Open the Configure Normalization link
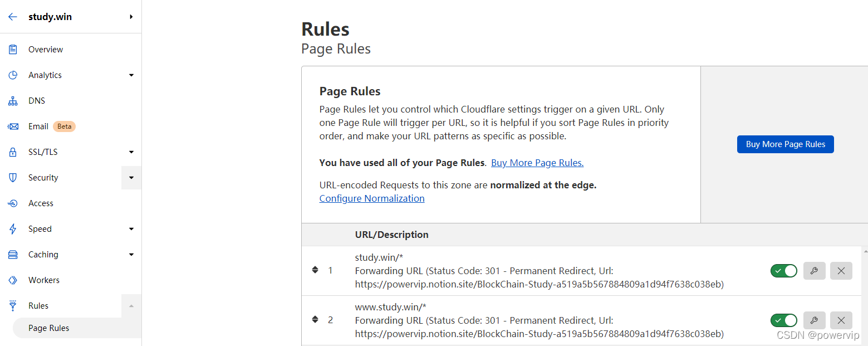This screenshot has width=868, height=346. coord(371,198)
